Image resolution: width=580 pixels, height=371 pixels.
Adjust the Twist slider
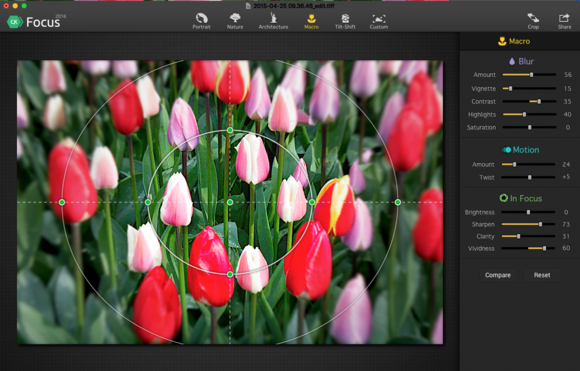[x=528, y=178]
